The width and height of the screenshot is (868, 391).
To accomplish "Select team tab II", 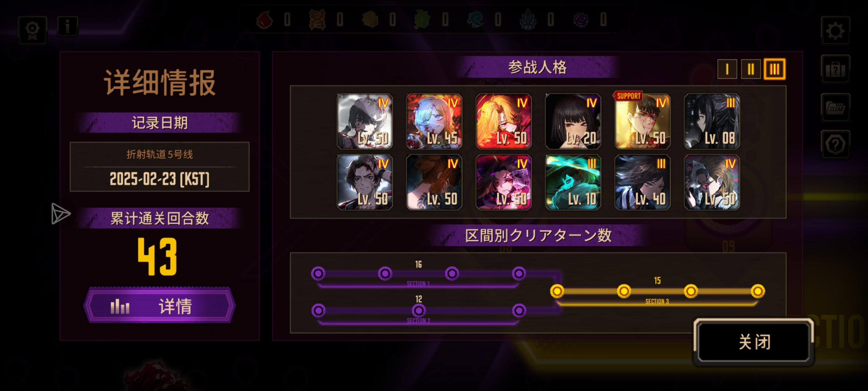I will click(750, 69).
